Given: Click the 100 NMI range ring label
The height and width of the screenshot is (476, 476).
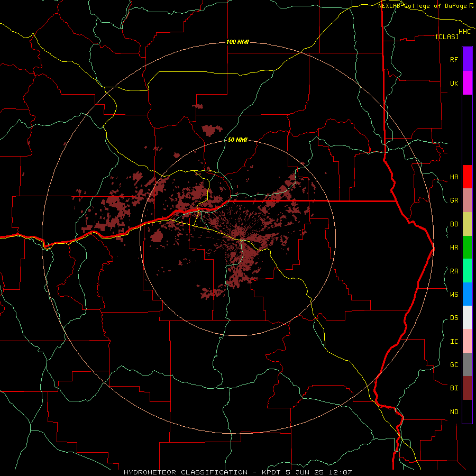Looking at the screenshot, I should [x=237, y=42].
